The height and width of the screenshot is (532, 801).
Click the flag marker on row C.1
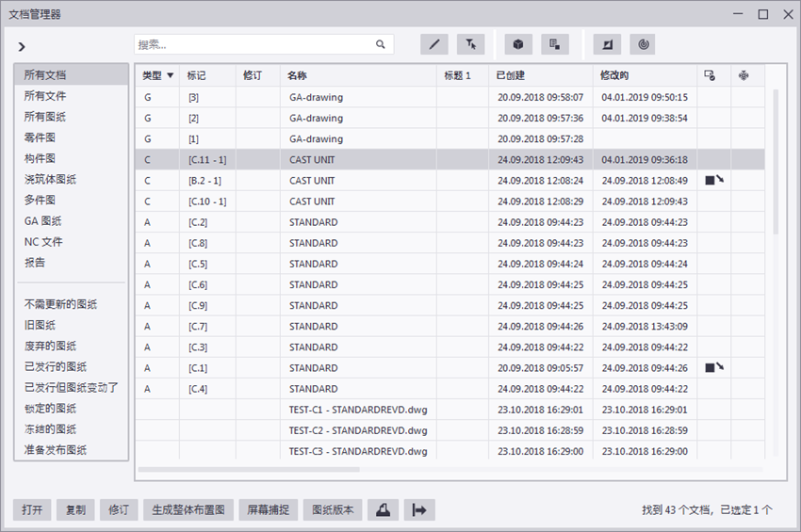click(x=713, y=367)
